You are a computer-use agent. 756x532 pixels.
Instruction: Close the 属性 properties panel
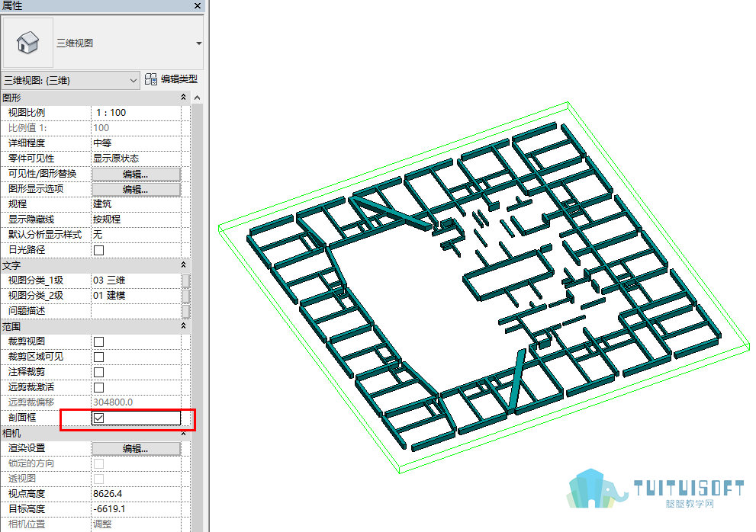click(x=197, y=6)
